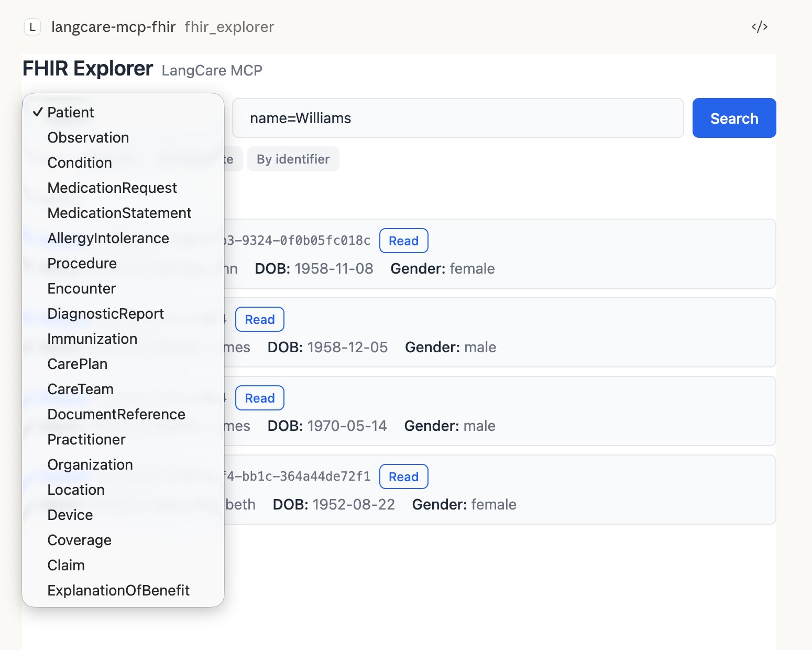Viewport: 812px width, 650px height.
Task: Read the patient born 1958-11-08
Action: [403, 241]
